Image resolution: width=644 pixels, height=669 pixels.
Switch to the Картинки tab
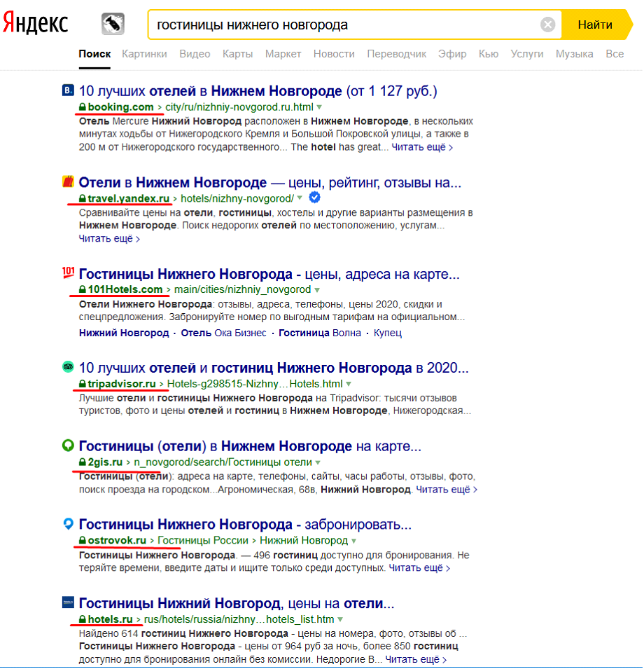[144, 54]
